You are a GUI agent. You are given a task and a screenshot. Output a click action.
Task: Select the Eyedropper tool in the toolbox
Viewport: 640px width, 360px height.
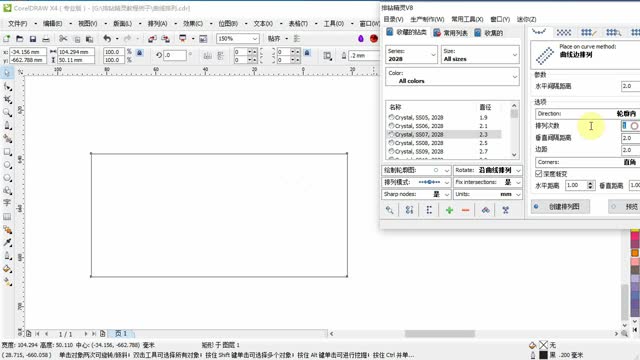click(7, 243)
